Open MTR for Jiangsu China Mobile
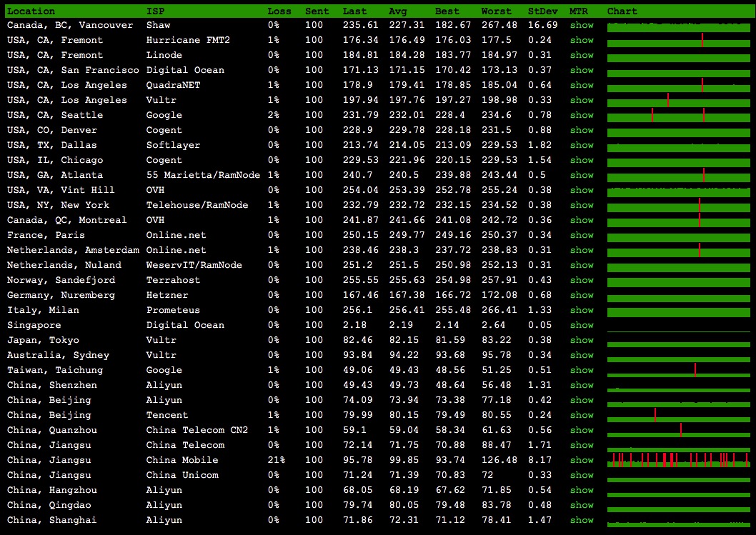756x535 pixels. pyautogui.click(x=582, y=460)
